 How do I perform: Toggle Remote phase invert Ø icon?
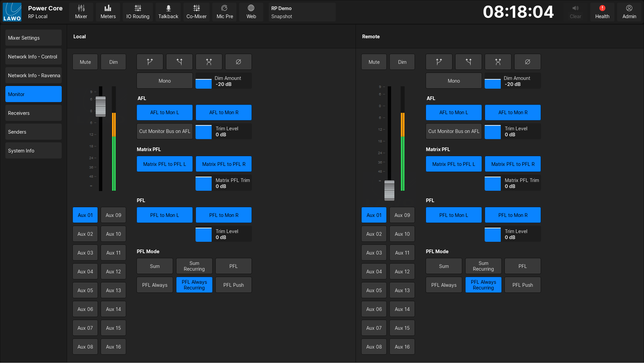coord(527,62)
